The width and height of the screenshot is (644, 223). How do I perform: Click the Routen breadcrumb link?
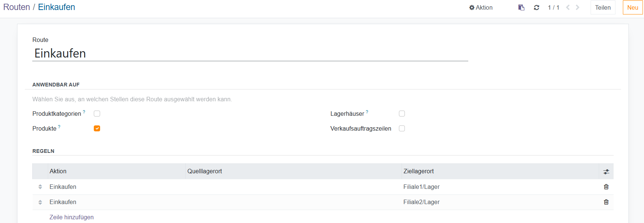(17, 7)
